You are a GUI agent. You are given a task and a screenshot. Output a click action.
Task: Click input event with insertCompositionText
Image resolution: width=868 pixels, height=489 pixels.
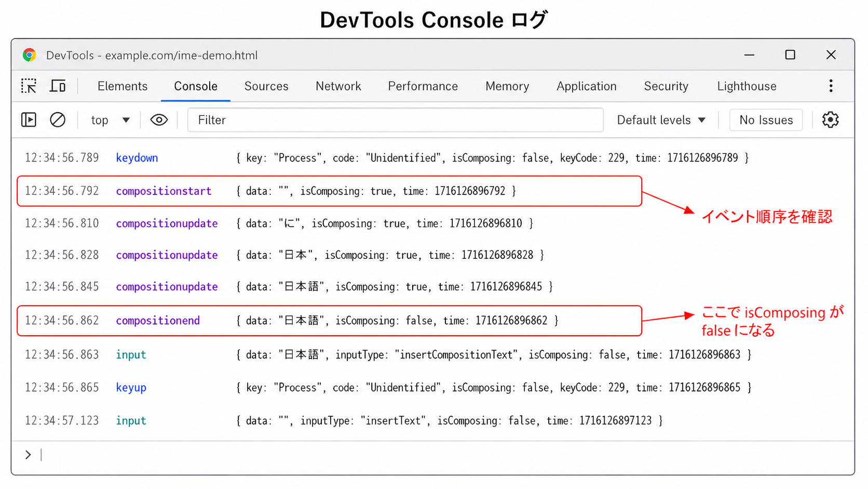point(388,355)
